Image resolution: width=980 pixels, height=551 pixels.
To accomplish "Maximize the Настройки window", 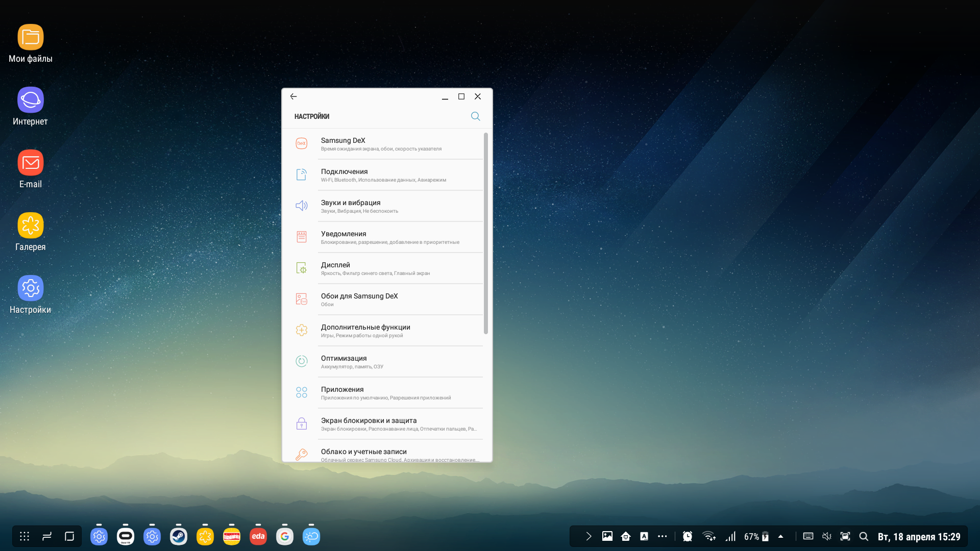I will pos(461,96).
